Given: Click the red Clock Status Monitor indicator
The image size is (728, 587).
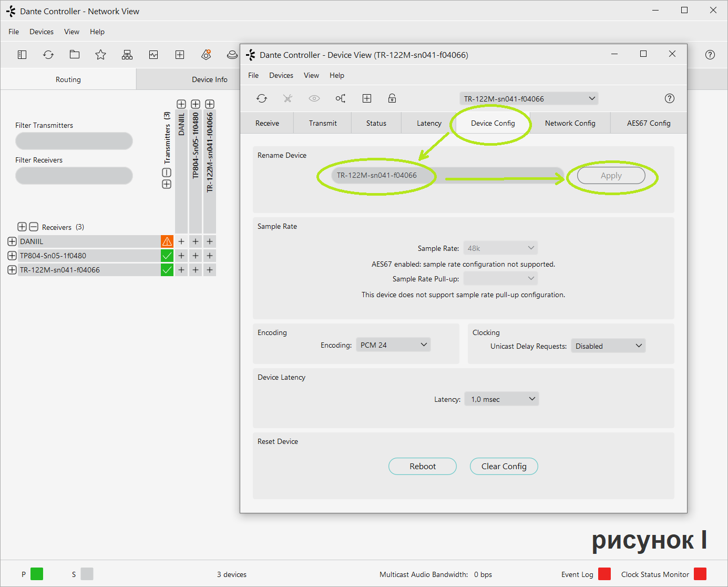Looking at the screenshot, I should (x=700, y=574).
